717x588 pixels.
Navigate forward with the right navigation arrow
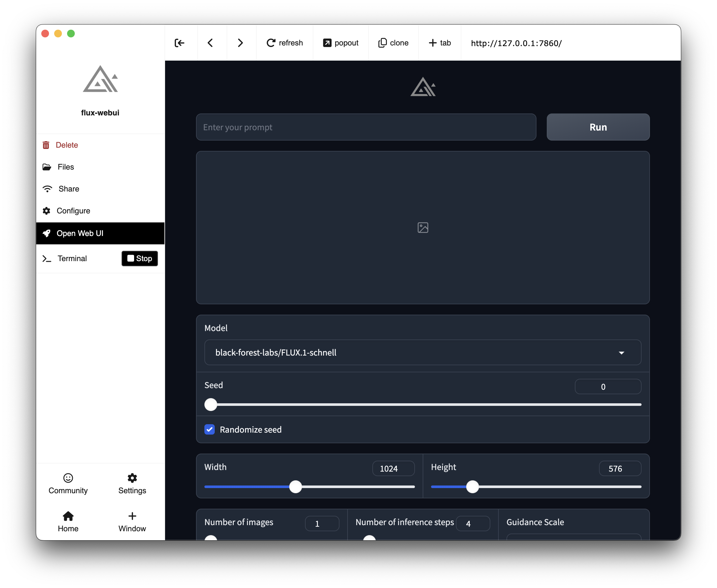(240, 43)
